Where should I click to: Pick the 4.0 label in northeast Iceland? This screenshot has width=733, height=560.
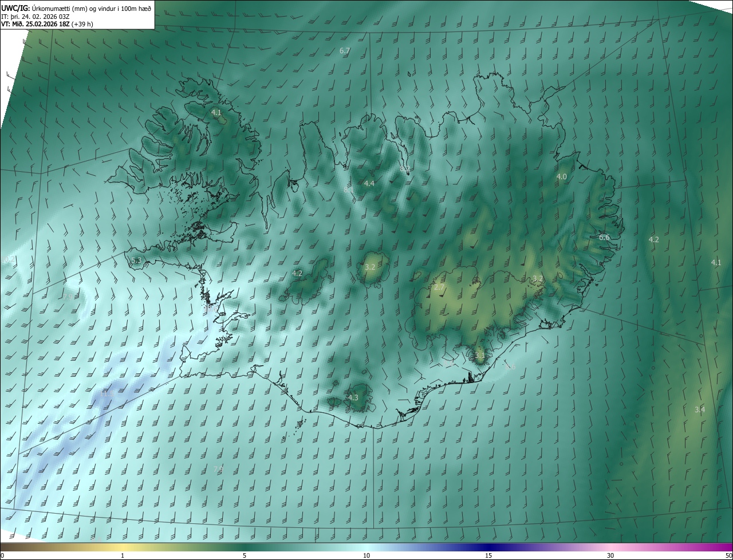562,177
